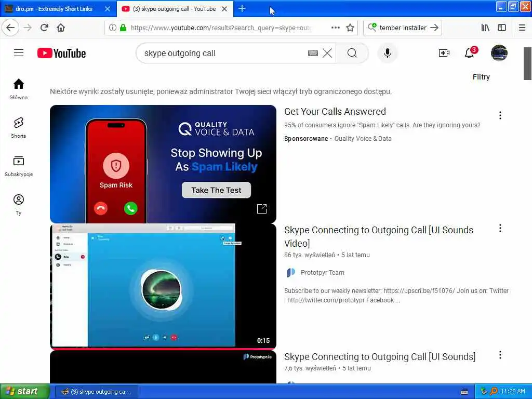Switch to the dro.pm Extremely Short Links tab

tap(54, 9)
